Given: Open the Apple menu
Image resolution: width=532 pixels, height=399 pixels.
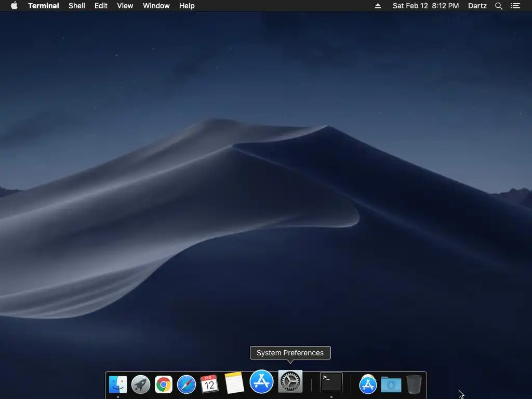Looking at the screenshot, I should [14, 6].
